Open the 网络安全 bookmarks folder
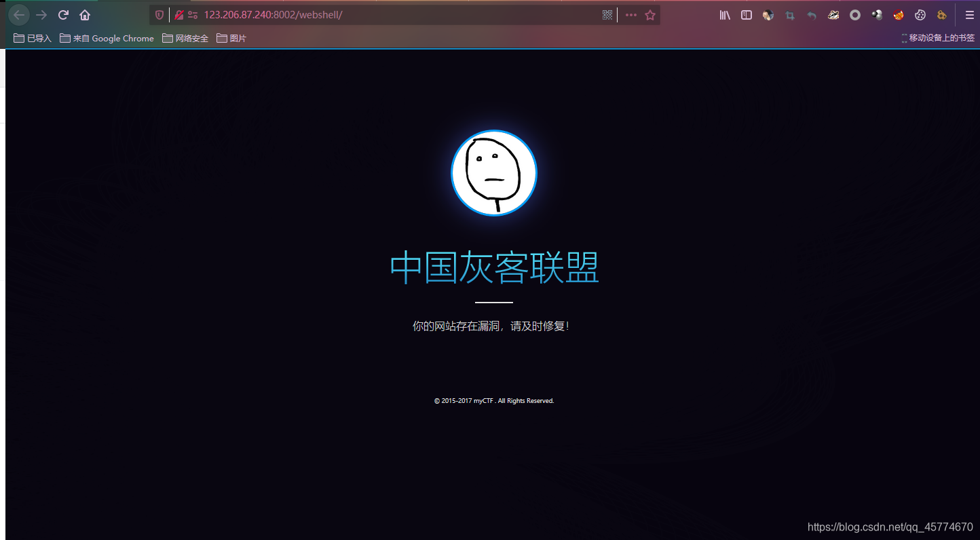This screenshot has height=540, width=980. pyautogui.click(x=185, y=39)
